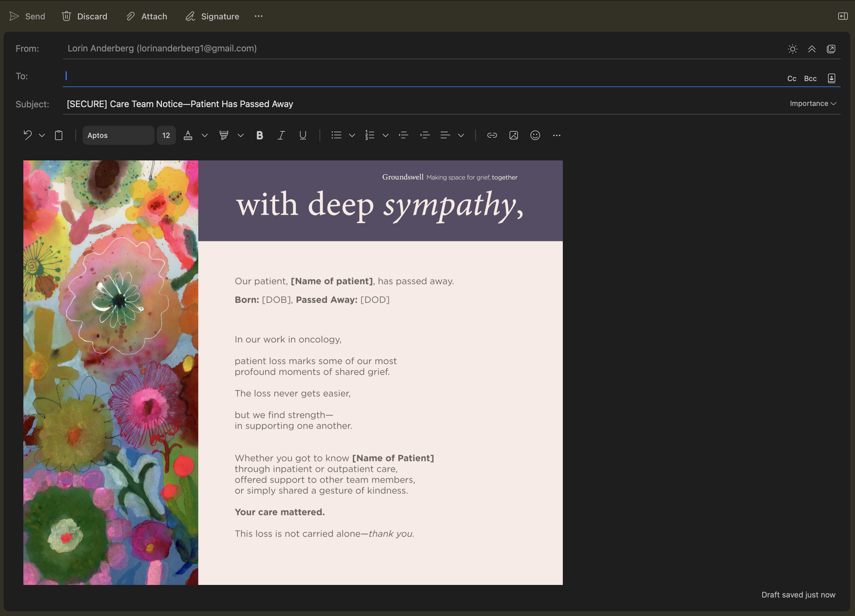This screenshot has width=855, height=616.
Task: Insert a numbered list
Action: (370, 135)
